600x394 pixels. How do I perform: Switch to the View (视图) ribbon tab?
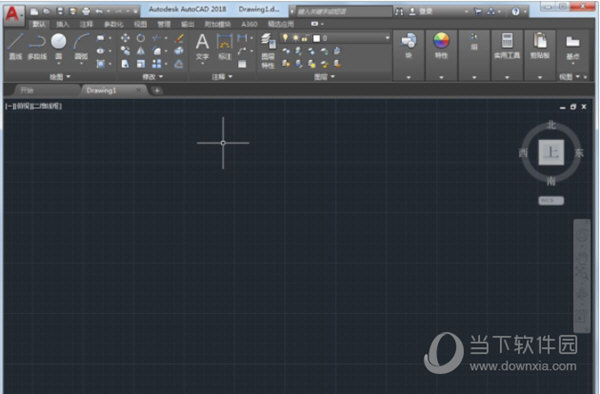tap(140, 24)
